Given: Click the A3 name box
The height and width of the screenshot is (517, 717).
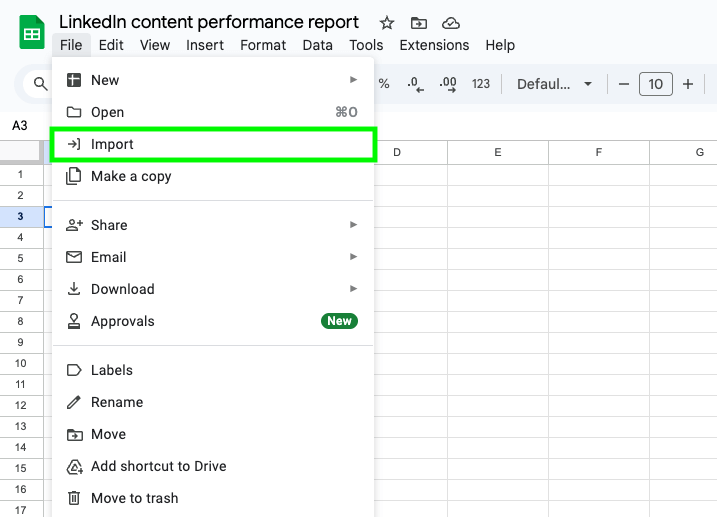Looking at the screenshot, I should [x=20, y=125].
